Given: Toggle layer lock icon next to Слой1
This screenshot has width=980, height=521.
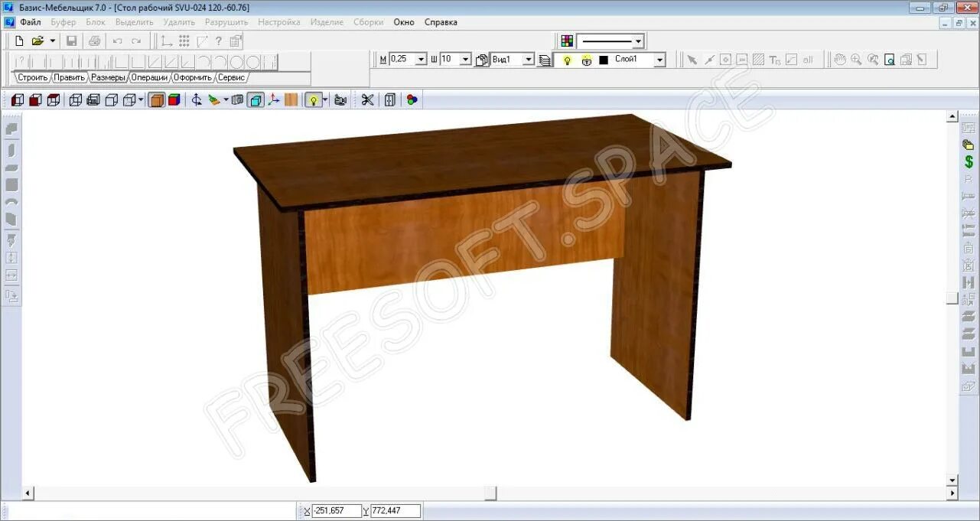Looking at the screenshot, I should [587, 60].
